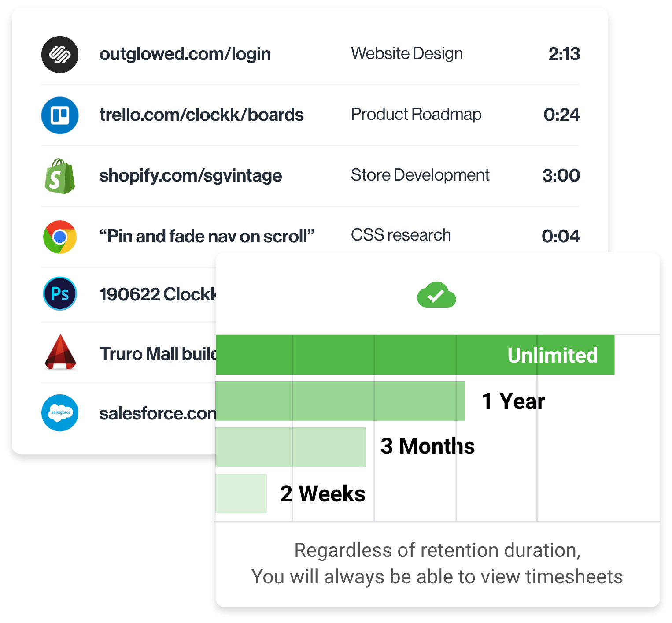Click the red AutoCAD icon

point(61,352)
